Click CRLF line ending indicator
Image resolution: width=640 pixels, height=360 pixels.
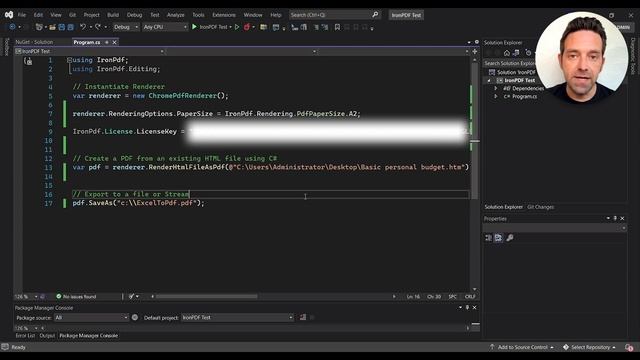tap(470, 297)
